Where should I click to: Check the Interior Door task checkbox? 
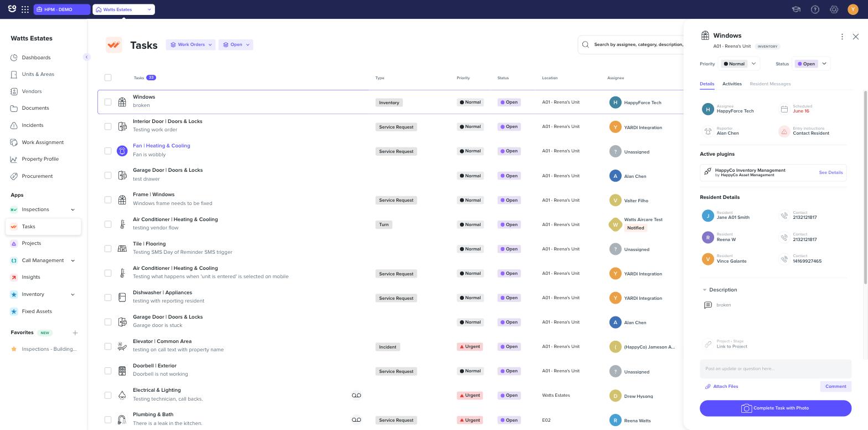(108, 126)
